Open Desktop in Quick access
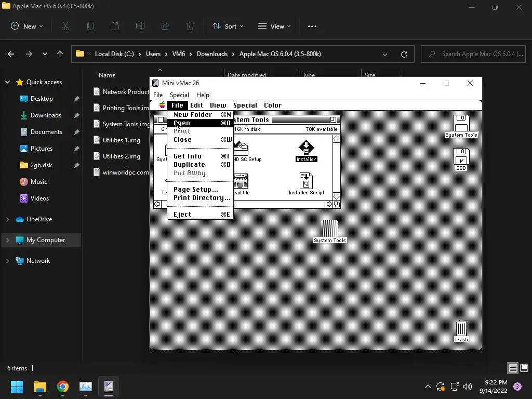The image size is (532, 399). pyautogui.click(x=42, y=98)
